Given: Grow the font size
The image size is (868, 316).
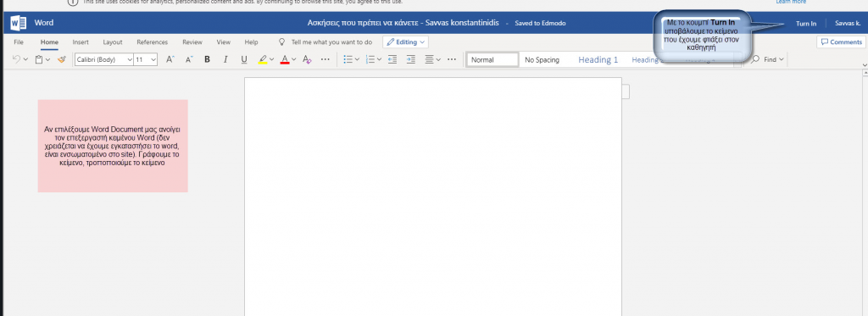Looking at the screenshot, I should (170, 59).
